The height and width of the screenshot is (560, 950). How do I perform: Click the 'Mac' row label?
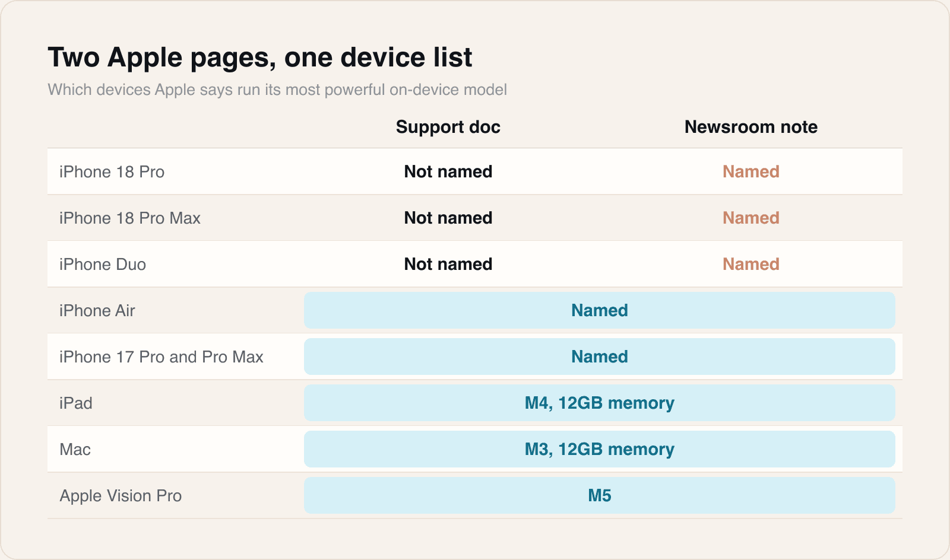pos(75,450)
